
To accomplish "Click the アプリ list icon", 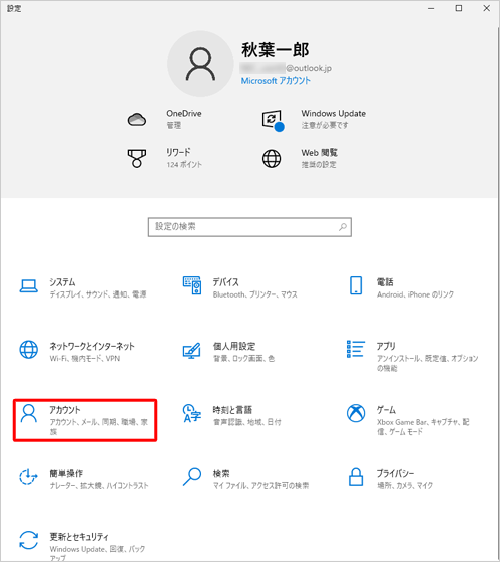I will pyautogui.click(x=356, y=349).
